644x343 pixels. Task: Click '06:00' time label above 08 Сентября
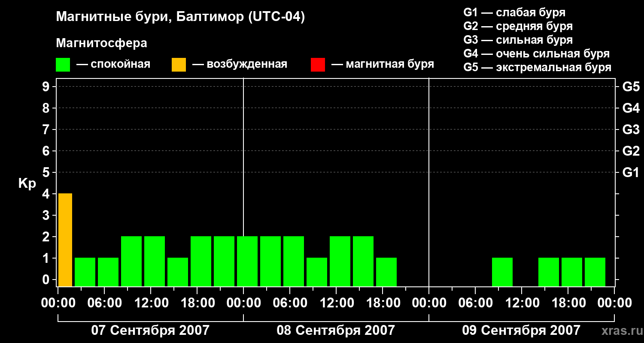tap(290, 303)
